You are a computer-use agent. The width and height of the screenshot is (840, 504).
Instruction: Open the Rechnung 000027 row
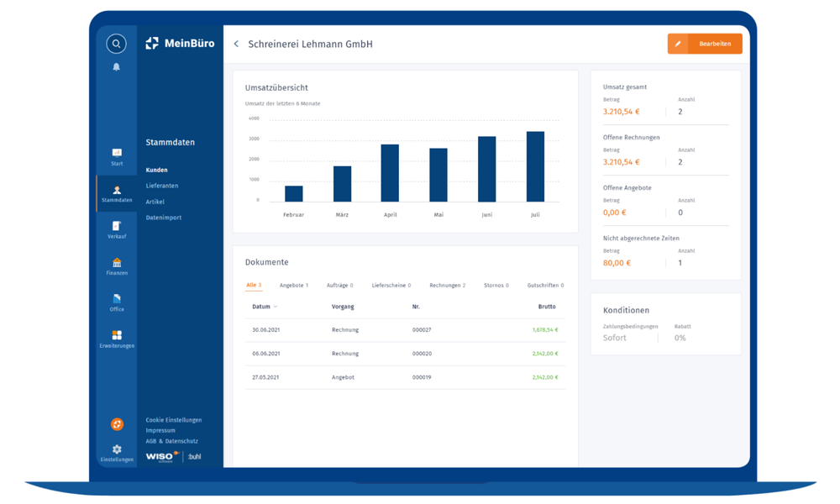coord(405,330)
